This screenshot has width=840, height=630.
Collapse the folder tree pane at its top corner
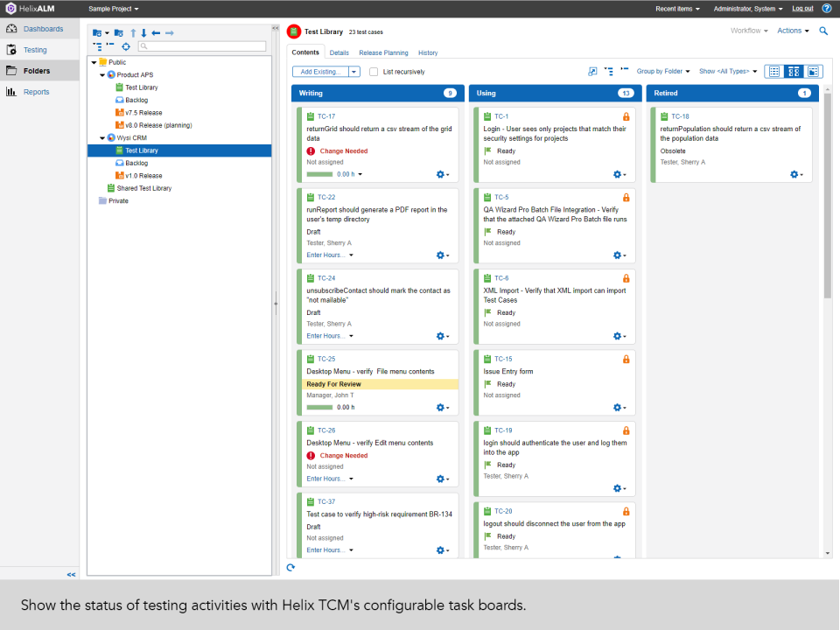(x=276, y=28)
